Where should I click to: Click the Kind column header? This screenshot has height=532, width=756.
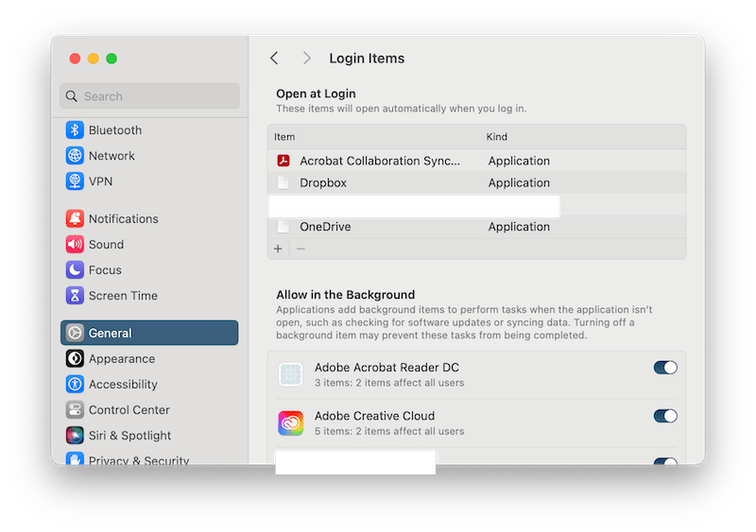pos(497,137)
